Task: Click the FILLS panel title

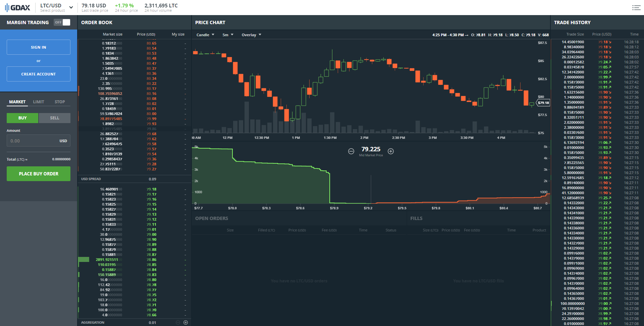Action: pos(416,218)
